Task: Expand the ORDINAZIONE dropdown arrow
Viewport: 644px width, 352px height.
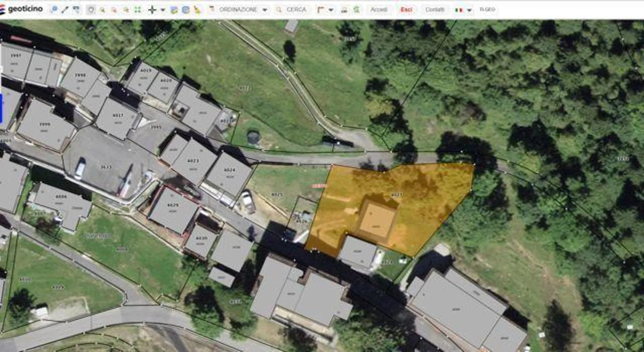Action: (x=265, y=10)
